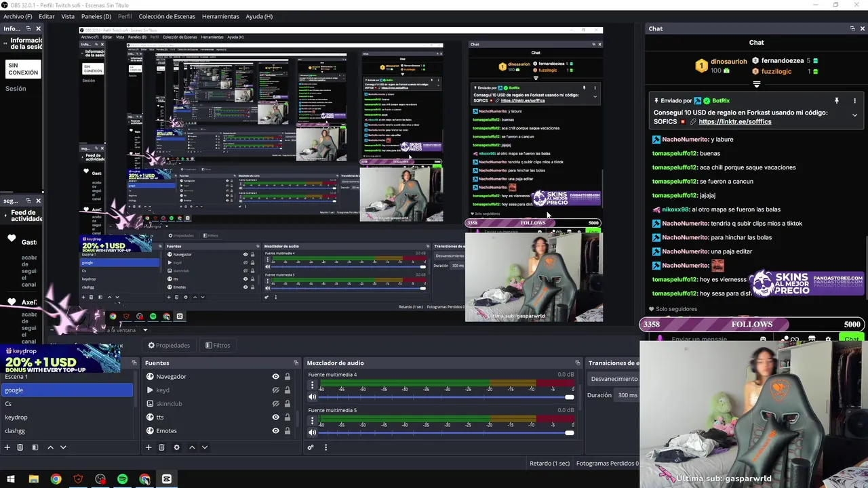Move selected source down arrow
The image size is (868, 488).
204,447
